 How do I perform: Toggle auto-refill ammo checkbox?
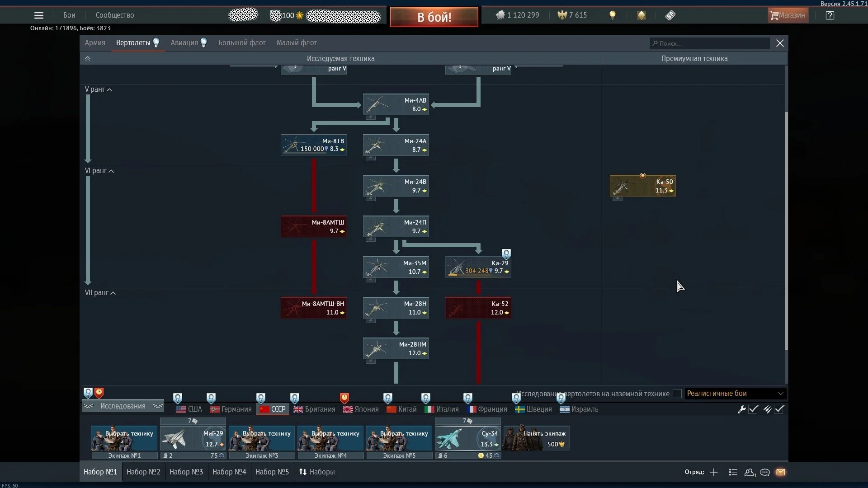[779, 409]
